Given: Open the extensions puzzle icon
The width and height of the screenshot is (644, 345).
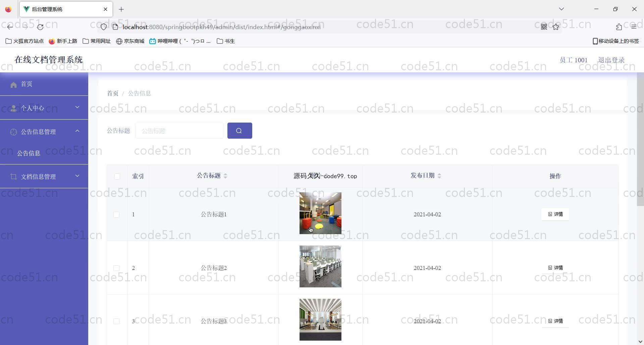Looking at the screenshot, I should [x=619, y=27].
